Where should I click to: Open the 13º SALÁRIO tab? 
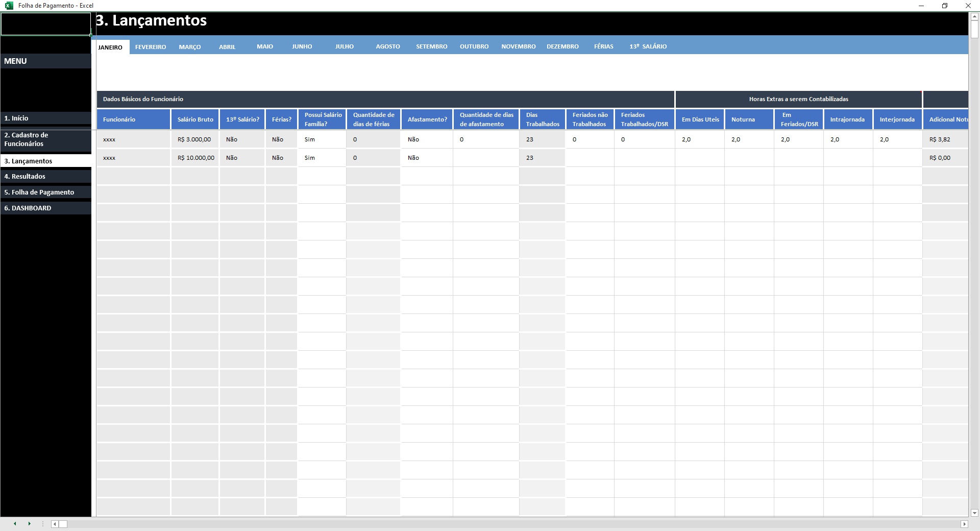pos(648,46)
